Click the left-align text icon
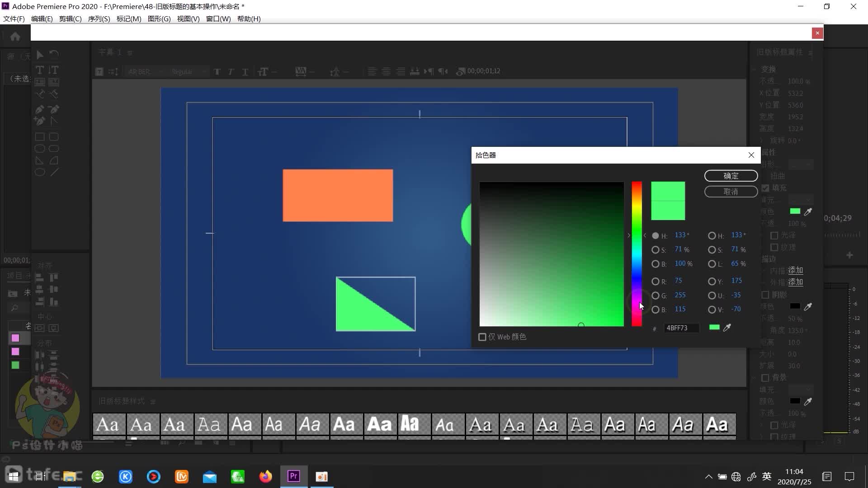Screen dimensions: 868x488 tap(372, 71)
